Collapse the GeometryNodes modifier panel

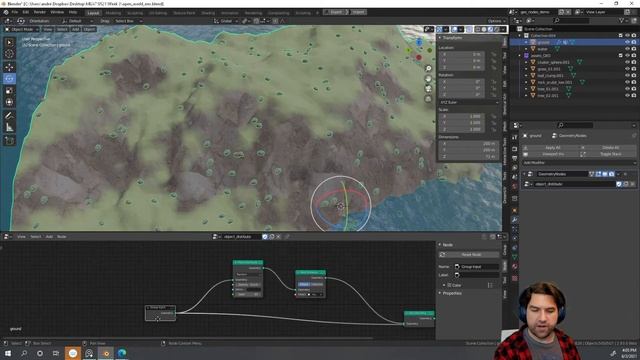pos(524,174)
